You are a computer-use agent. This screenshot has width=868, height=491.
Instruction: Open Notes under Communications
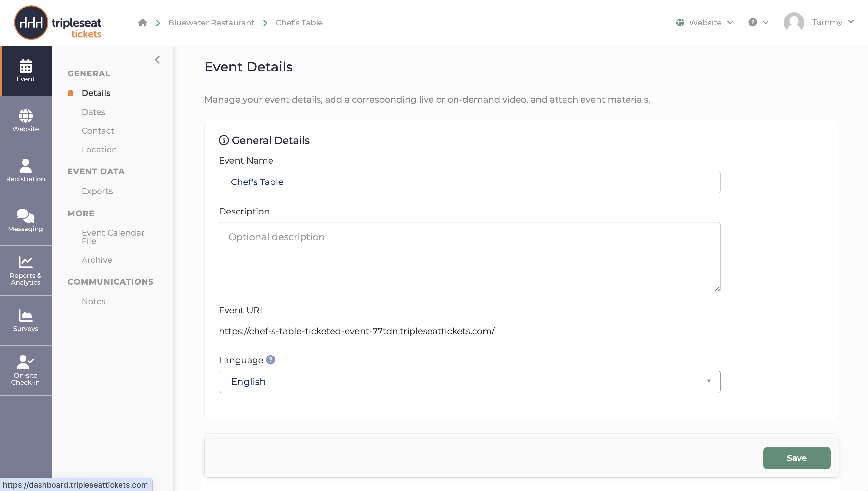pyautogui.click(x=93, y=301)
